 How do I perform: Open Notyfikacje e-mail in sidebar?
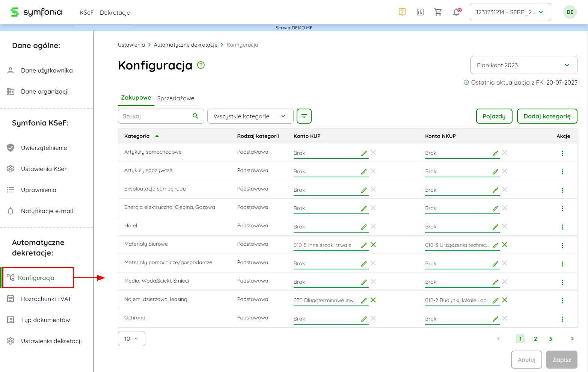(x=47, y=211)
